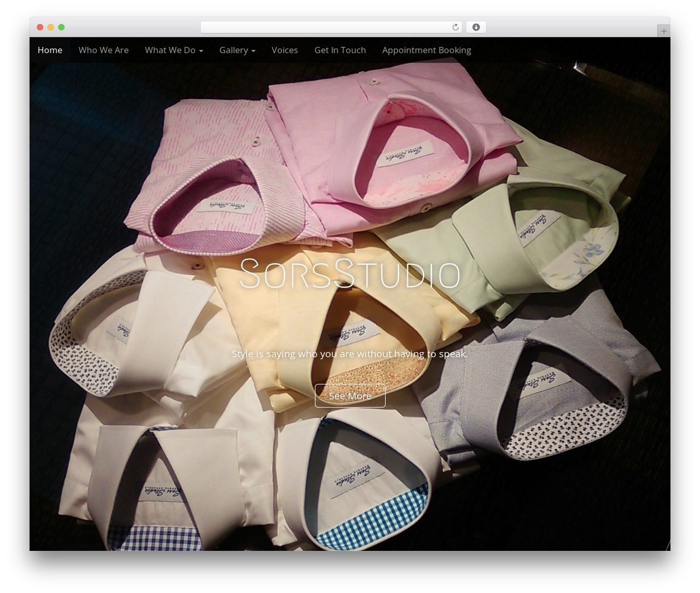Go to the Home menu item
Image resolution: width=700 pixels, height=593 pixels.
(x=50, y=50)
